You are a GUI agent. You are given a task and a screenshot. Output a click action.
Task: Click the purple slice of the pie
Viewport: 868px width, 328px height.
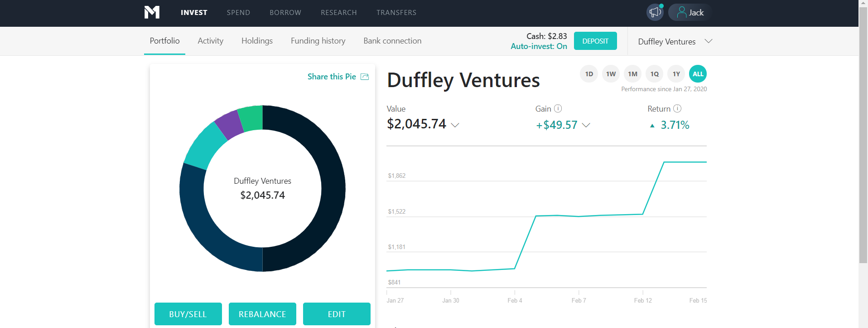click(230, 124)
